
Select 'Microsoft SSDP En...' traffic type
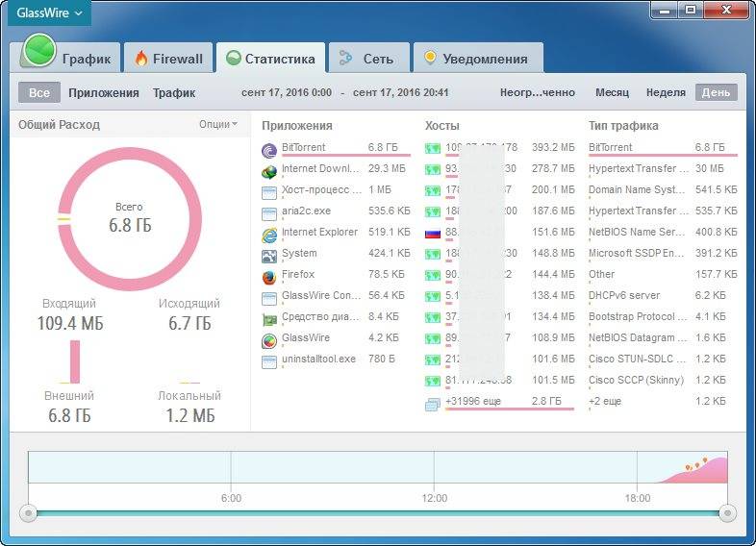(x=663, y=253)
